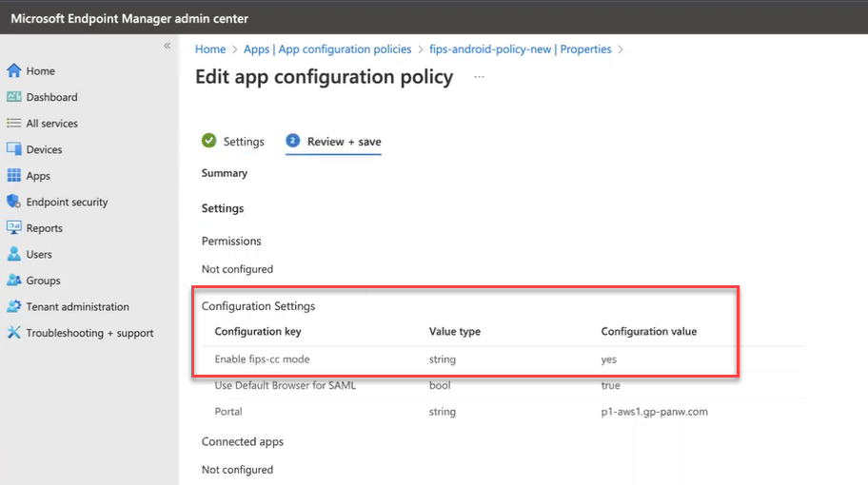Image resolution: width=868 pixels, height=485 pixels.
Task: Open the ellipsis menu beside page title
Action: tap(479, 77)
